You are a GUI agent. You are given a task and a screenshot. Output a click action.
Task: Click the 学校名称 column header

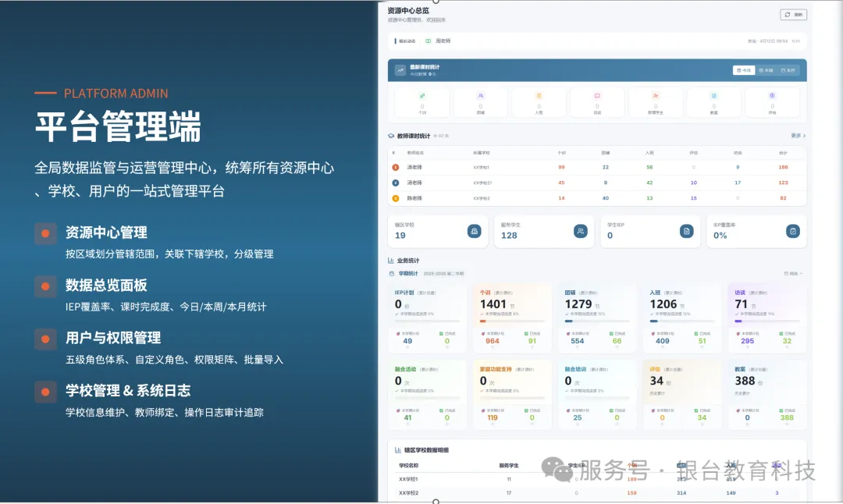pos(408,465)
